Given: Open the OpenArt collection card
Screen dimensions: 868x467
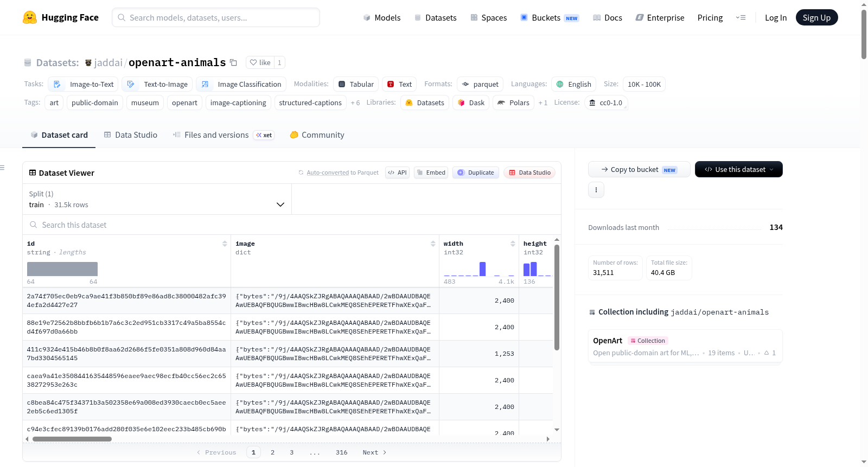Looking at the screenshot, I should (685, 347).
